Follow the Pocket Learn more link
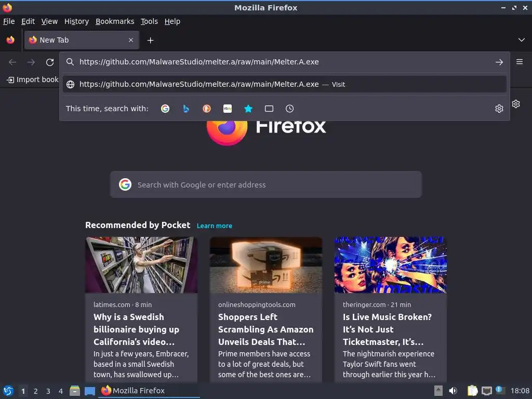This screenshot has width=532, height=399. [x=215, y=225]
